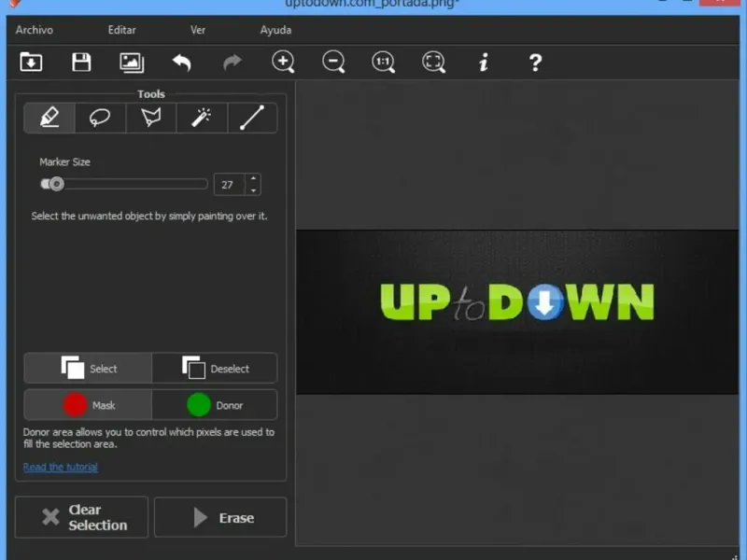The height and width of the screenshot is (560, 747).
Task: Click the Clear Selection button
Action: click(81, 517)
